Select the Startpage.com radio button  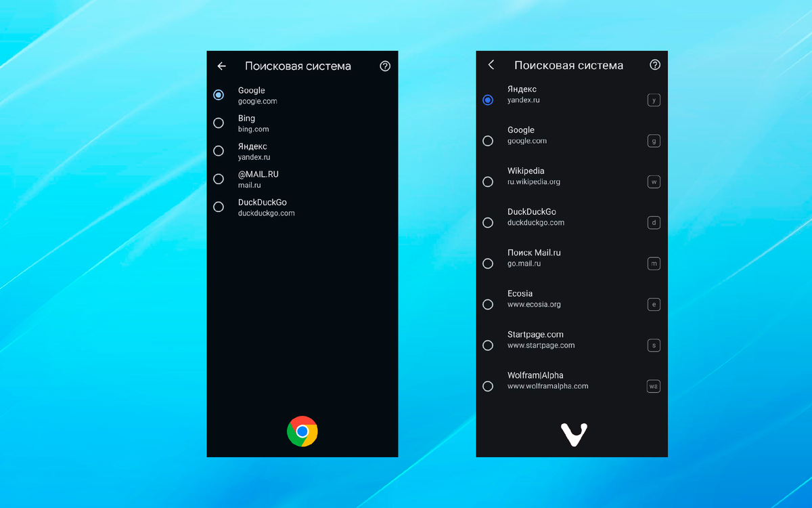[x=488, y=345]
